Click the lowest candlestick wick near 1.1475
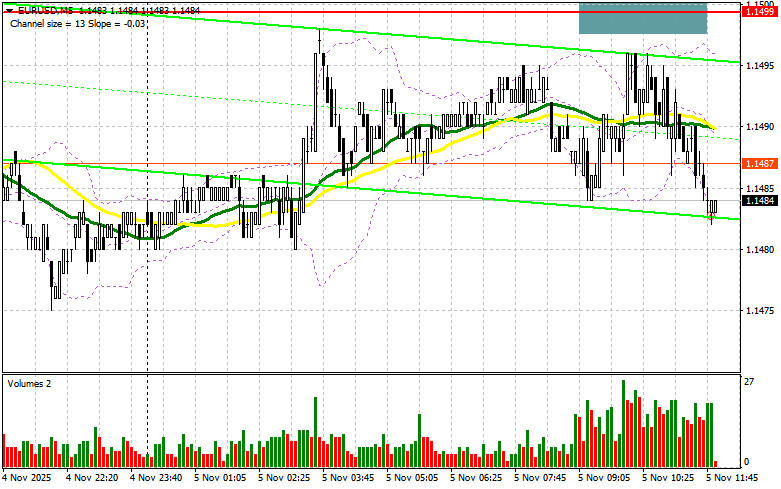 pos(52,303)
